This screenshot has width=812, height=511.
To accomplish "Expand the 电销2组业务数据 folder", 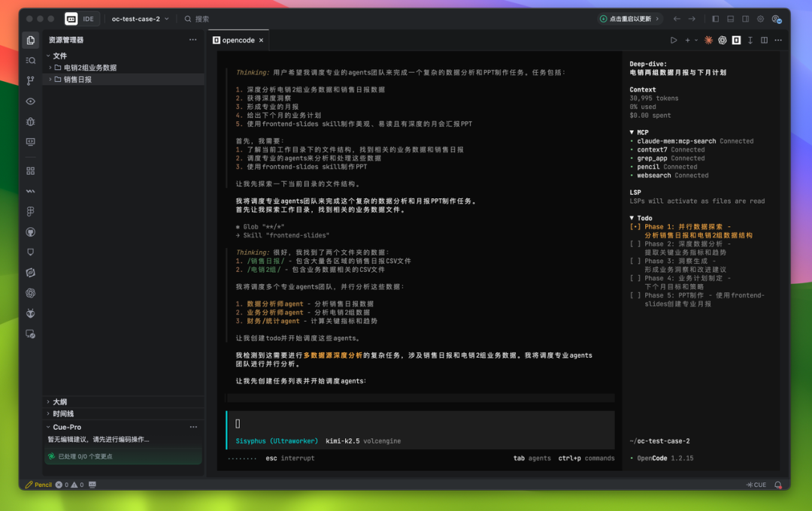I will [x=89, y=68].
